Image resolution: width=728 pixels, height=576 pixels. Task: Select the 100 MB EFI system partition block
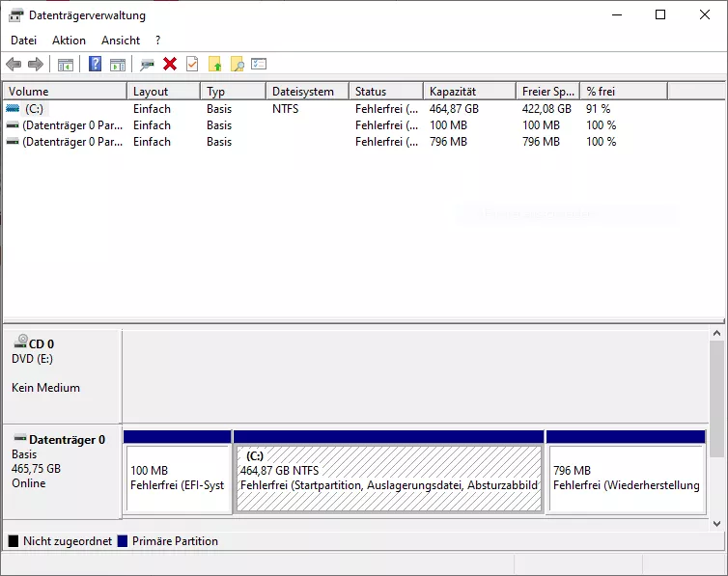tap(177, 478)
